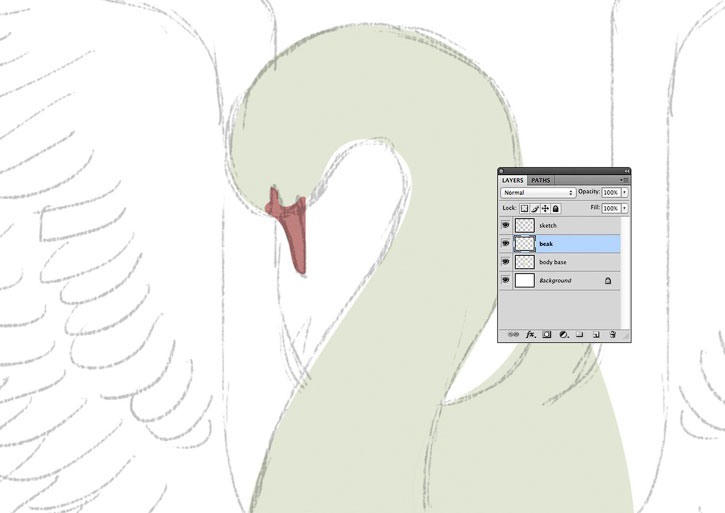
Task: Open the Opacity slider arrow
Action: 625,192
